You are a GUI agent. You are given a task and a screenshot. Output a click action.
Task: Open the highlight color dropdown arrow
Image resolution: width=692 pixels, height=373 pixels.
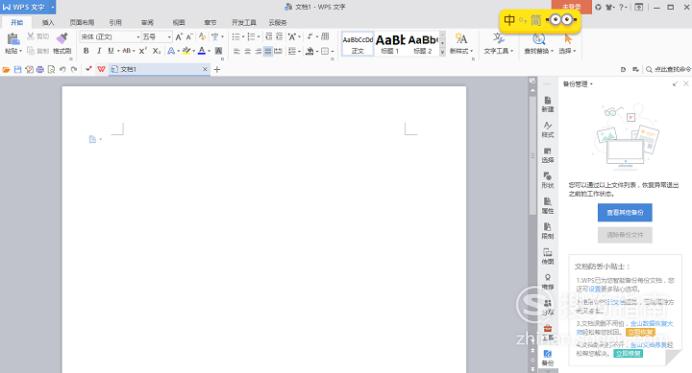pyautogui.click(x=194, y=51)
